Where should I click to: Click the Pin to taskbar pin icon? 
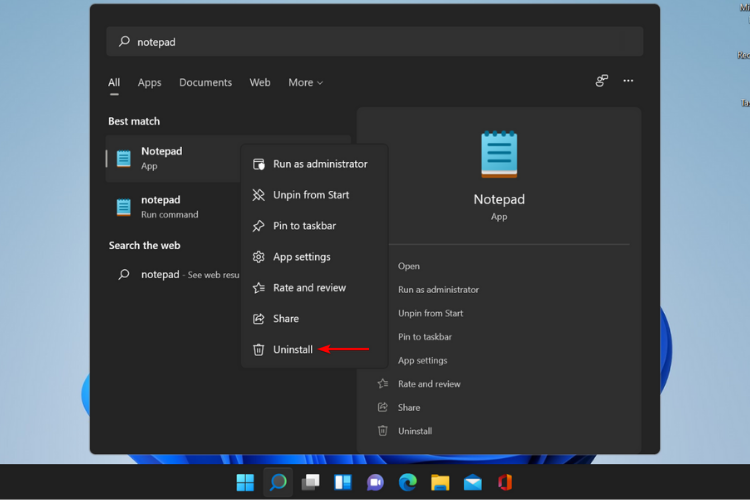[259, 226]
